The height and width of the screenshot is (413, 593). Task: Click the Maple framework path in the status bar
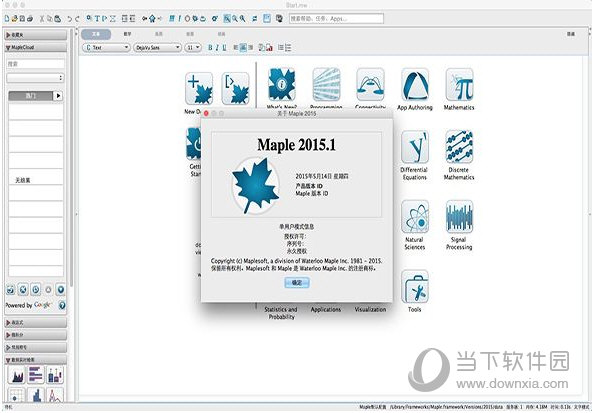447,407
